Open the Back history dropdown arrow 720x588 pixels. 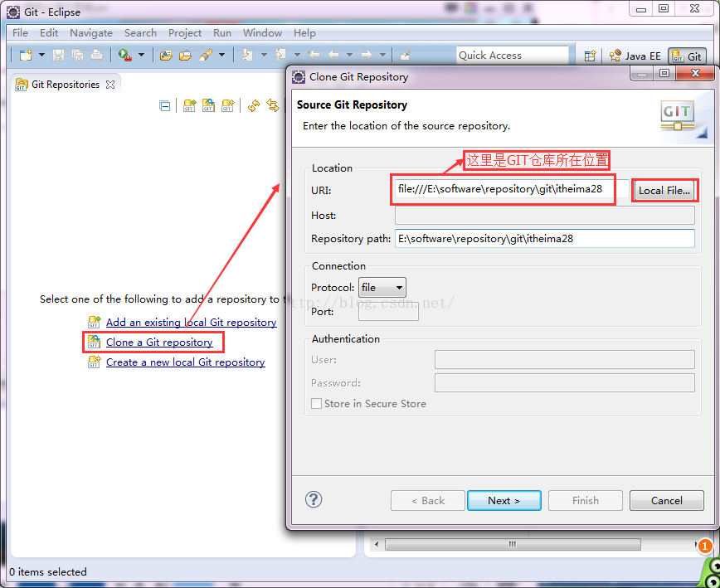[349, 55]
